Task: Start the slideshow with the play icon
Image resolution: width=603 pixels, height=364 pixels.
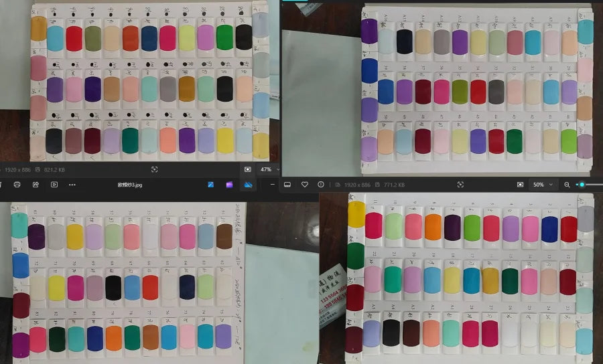Action: [x=54, y=185]
